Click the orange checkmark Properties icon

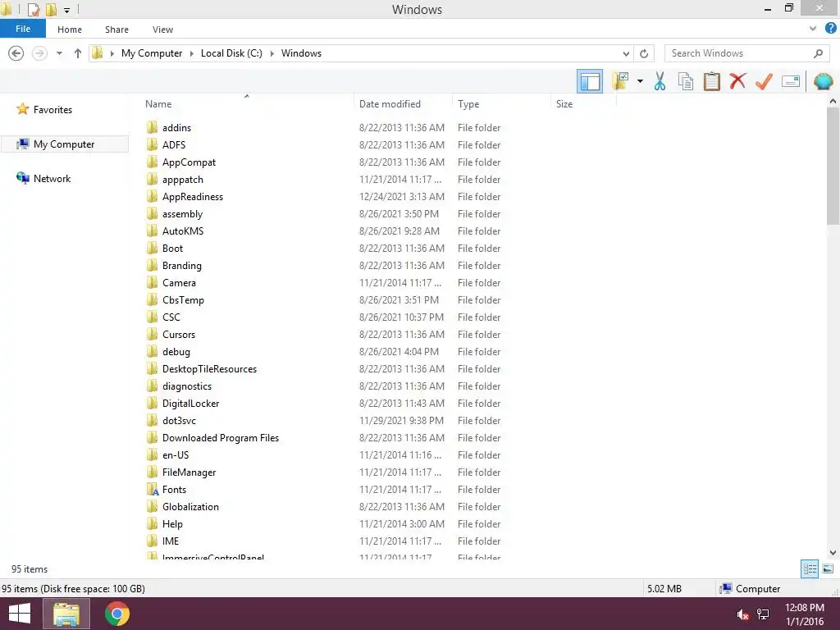point(764,81)
